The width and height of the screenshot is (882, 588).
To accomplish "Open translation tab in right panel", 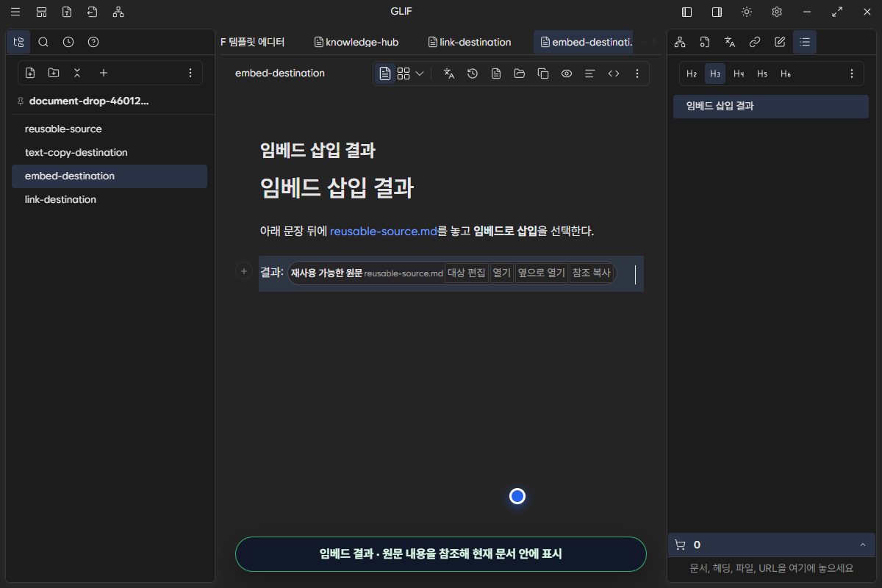I will pyautogui.click(x=730, y=42).
